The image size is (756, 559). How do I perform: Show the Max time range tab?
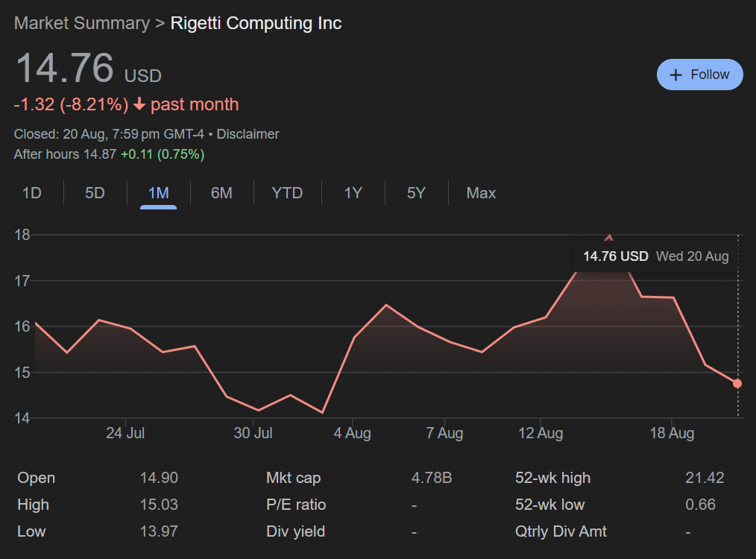click(x=481, y=193)
